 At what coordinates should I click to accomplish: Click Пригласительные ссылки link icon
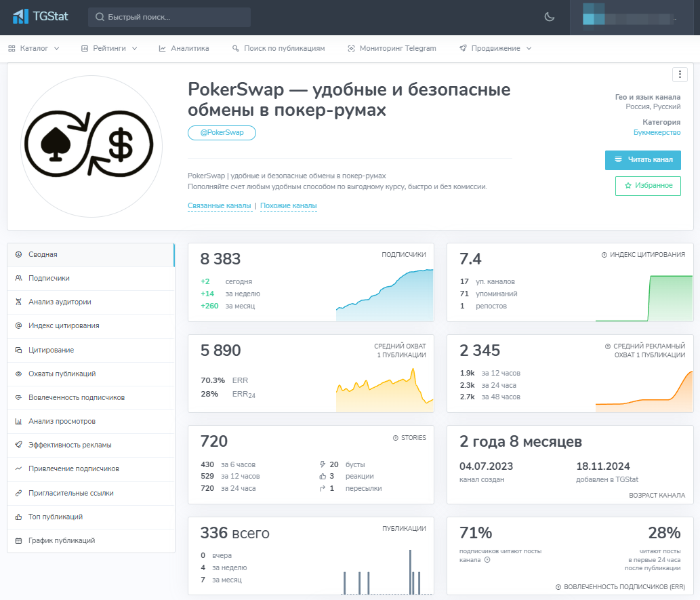18,493
